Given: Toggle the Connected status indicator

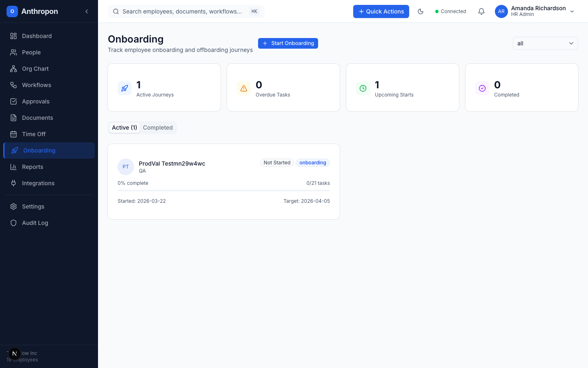Looking at the screenshot, I should point(451,11).
